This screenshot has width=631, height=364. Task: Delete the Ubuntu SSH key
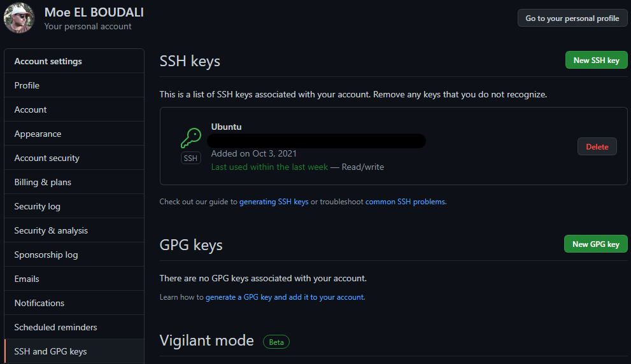click(597, 147)
